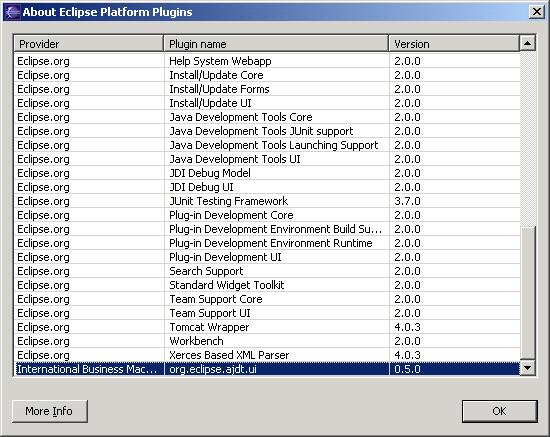Confirm the dialog with OK
This screenshot has height=437, width=550.
tap(499, 411)
